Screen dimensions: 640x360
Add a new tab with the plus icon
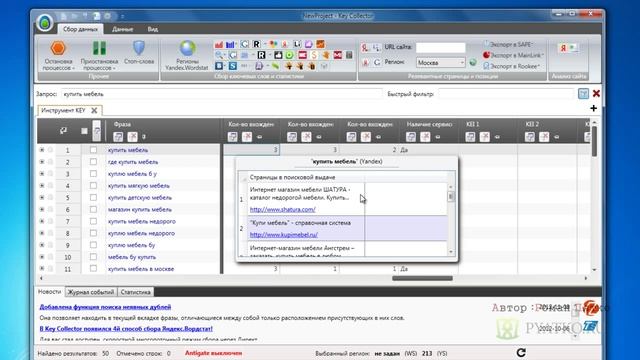[x=593, y=108]
